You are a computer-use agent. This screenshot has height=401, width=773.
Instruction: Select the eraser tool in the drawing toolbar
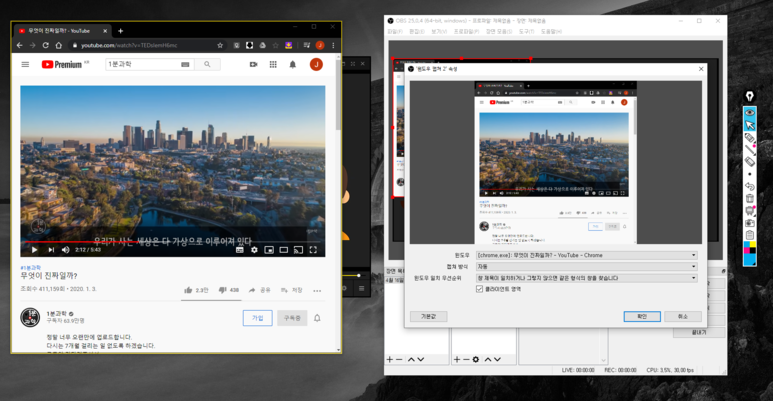749,161
